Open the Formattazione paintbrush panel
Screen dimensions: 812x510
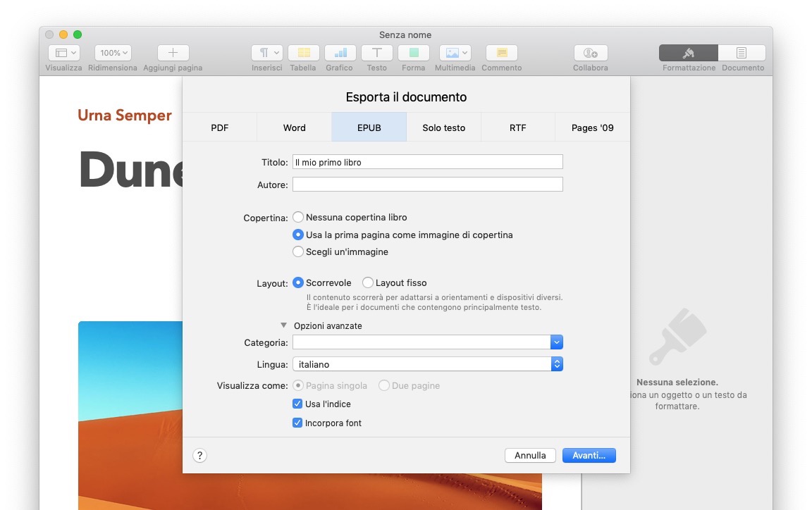[x=689, y=53]
